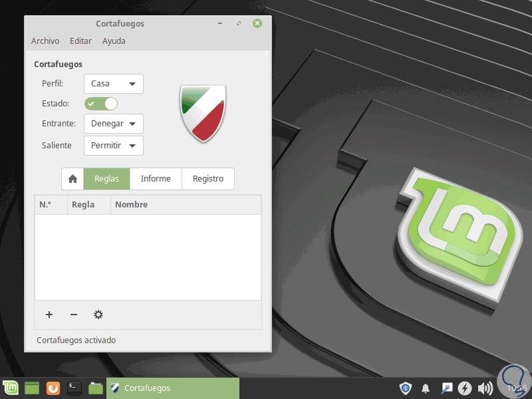Open rule settings gear icon
532x399 pixels.
pos(98,315)
